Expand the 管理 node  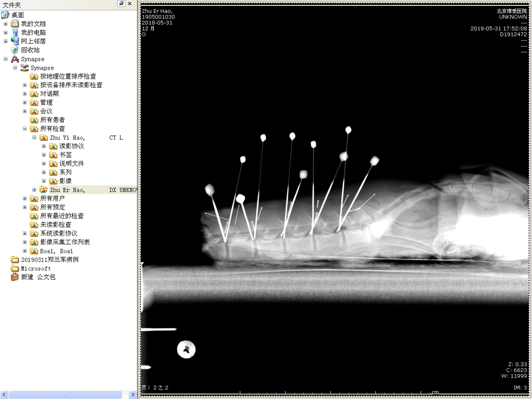pos(24,103)
